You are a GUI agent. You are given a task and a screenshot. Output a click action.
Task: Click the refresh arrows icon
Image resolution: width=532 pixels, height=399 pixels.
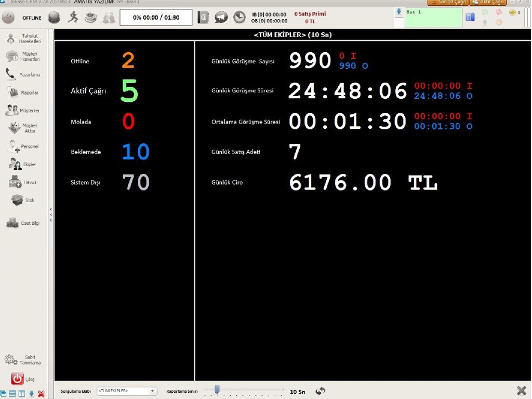[x=320, y=391]
